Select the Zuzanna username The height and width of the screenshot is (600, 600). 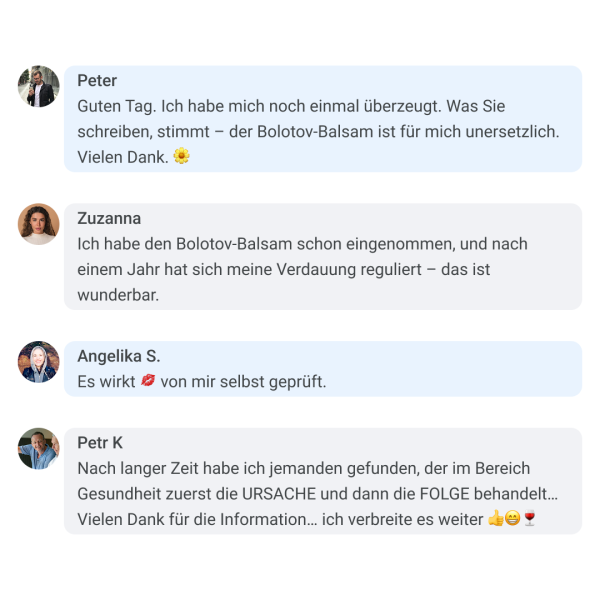point(109,218)
